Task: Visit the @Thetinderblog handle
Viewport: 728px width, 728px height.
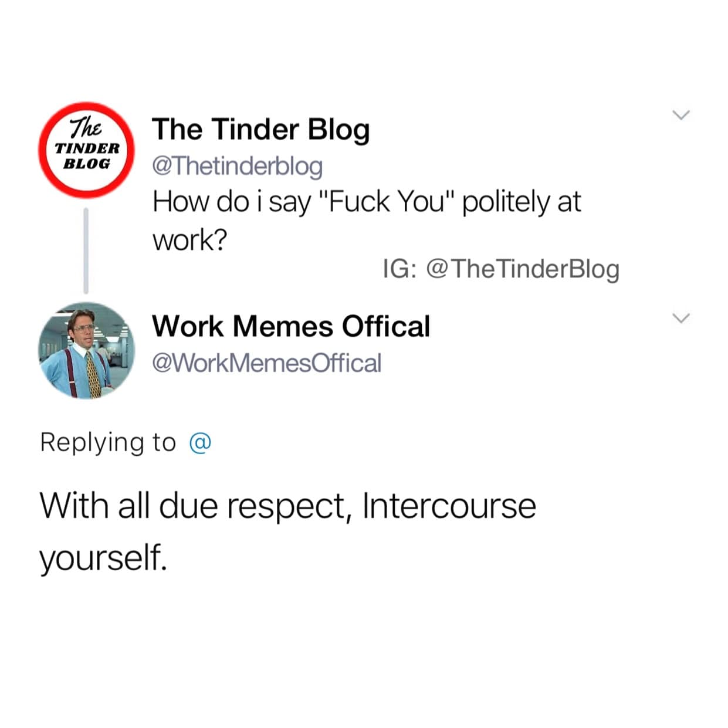Action: click(238, 166)
